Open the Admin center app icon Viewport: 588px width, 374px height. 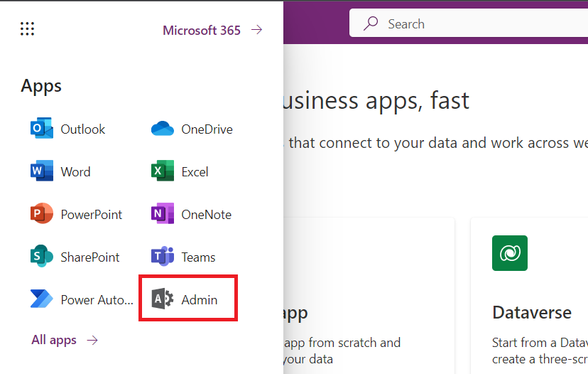coord(163,299)
